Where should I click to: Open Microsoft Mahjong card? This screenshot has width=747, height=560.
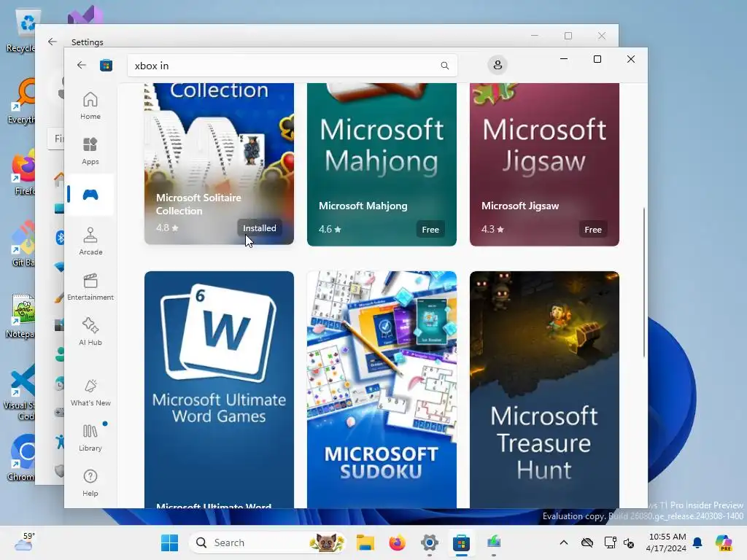382,164
